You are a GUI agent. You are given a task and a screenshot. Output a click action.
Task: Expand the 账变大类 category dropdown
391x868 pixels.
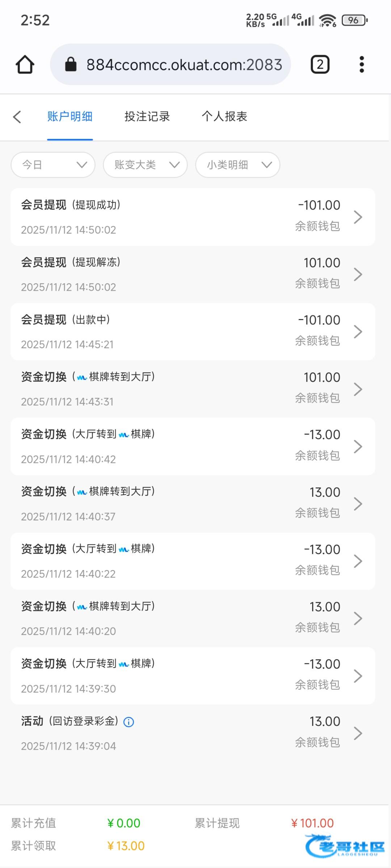(x=145, y=165)
